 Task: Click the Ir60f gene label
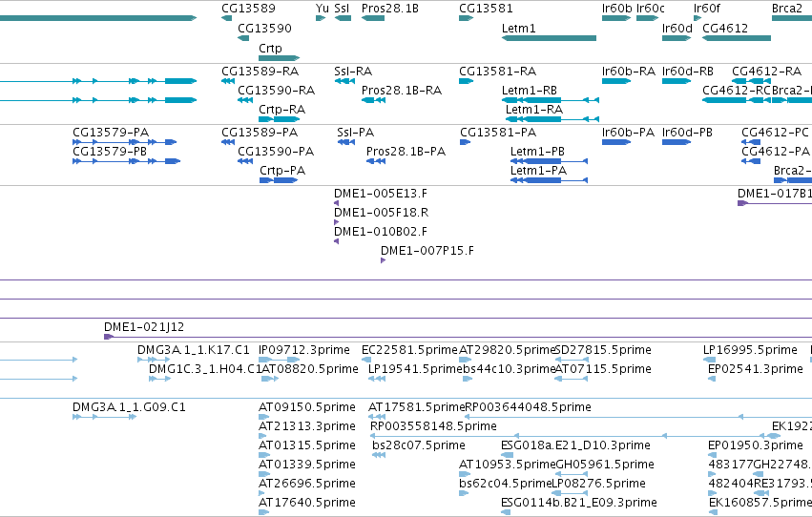tap(706, 9)
